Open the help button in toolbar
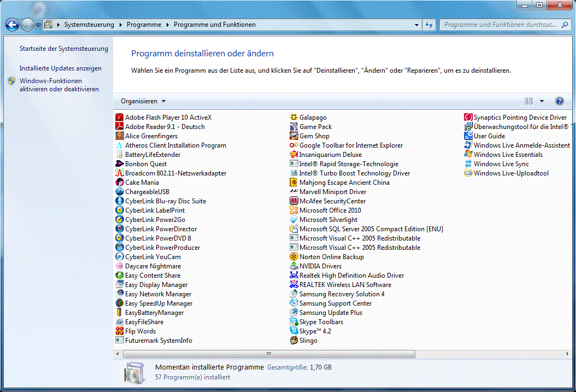 [x=559, y=101]
